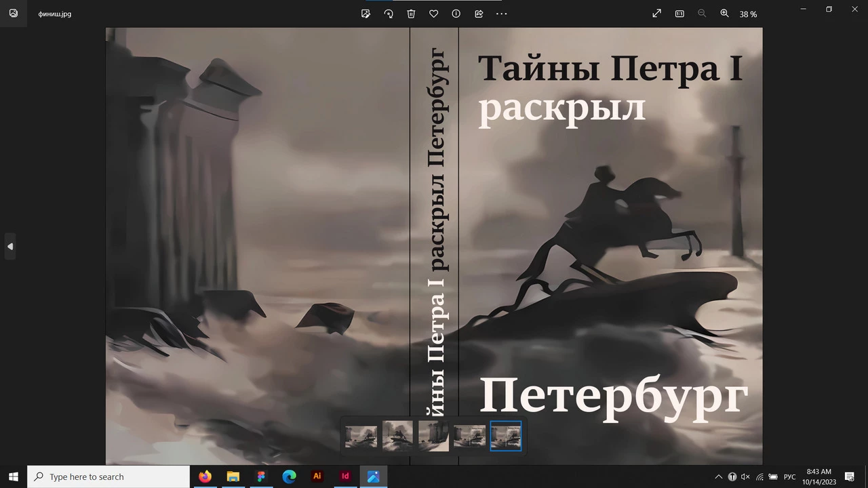
Task: Select the third filmstrip thumbnail
Action: coord(433,436)
